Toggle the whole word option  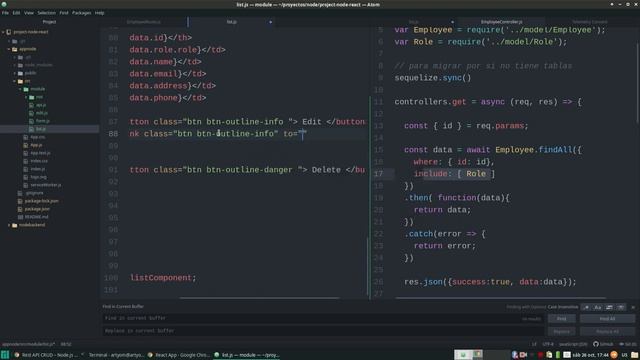621,307
